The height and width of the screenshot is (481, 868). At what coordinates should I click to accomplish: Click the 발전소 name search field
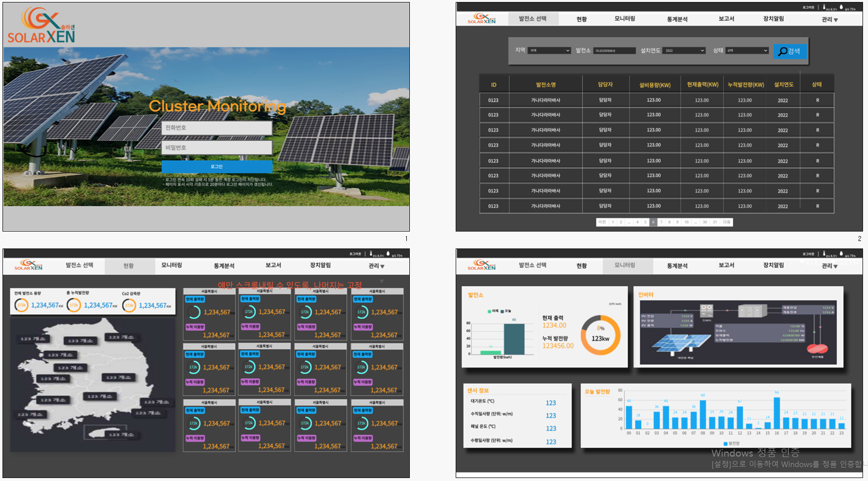click(x=614, y=50)
